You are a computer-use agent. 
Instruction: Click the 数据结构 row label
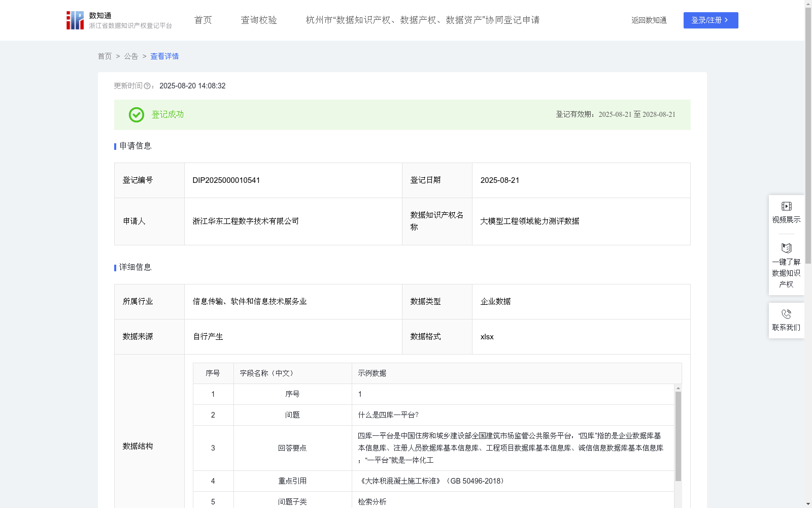[x=138, y=447]
